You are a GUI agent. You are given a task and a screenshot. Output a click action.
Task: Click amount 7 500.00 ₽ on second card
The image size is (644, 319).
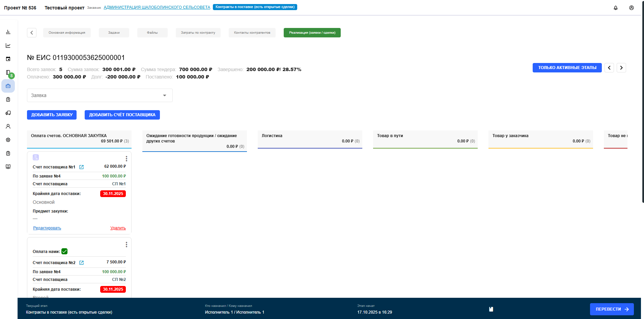(116, 262)
